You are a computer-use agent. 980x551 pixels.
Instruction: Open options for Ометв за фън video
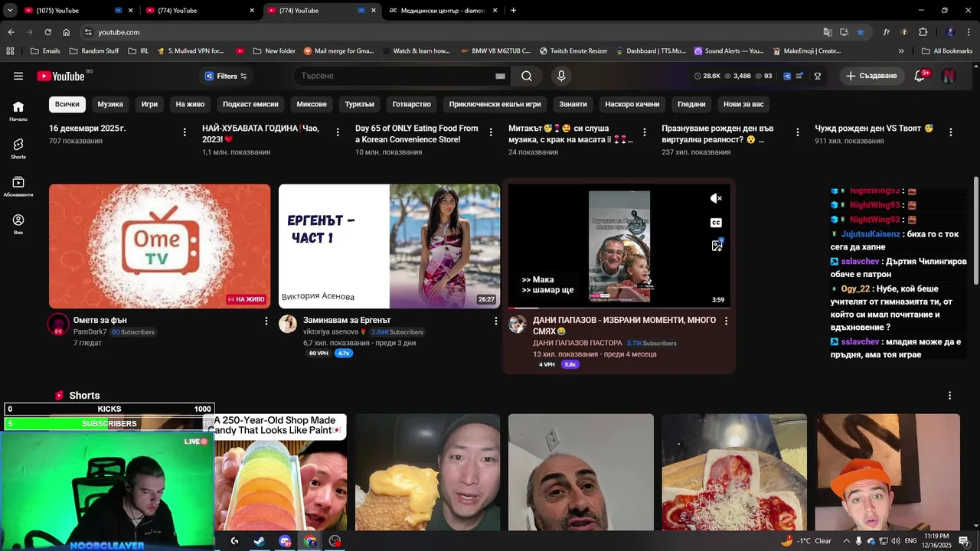coord(266,321)
